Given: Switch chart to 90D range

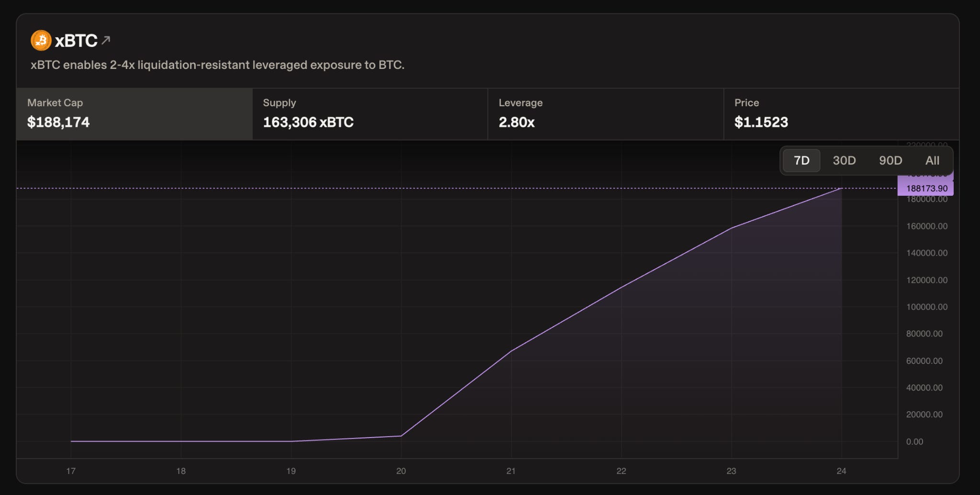Looking at the screenshot, I should pyautogui.click(x=891, y=160).
